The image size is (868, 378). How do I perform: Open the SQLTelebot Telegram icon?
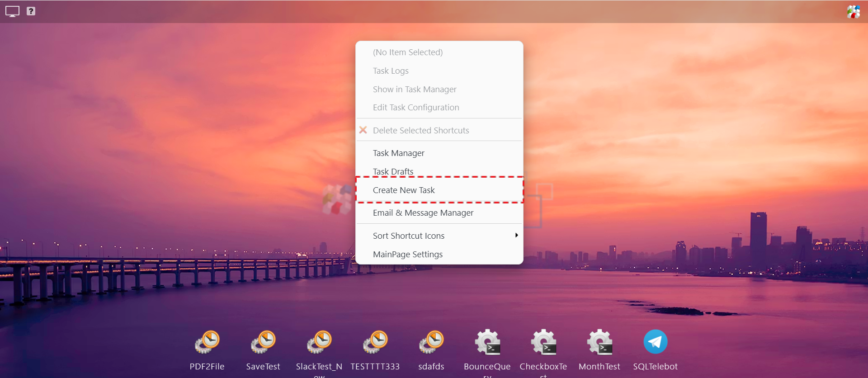656,342
